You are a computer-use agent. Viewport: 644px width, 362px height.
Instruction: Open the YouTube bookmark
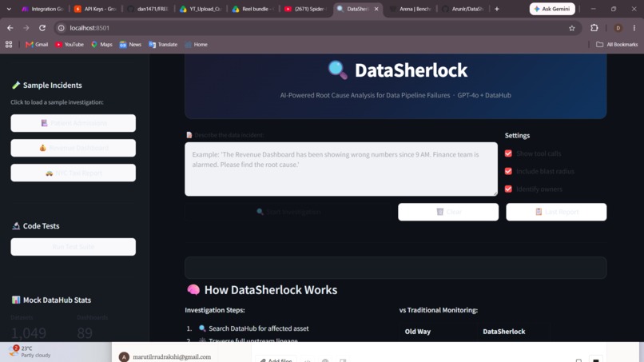(70, 45)
